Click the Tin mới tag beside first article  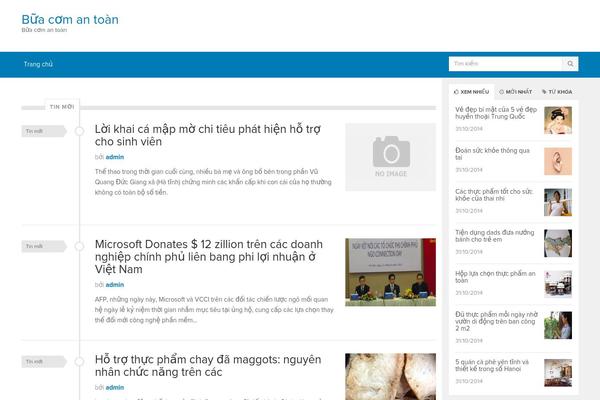(35, 131)
